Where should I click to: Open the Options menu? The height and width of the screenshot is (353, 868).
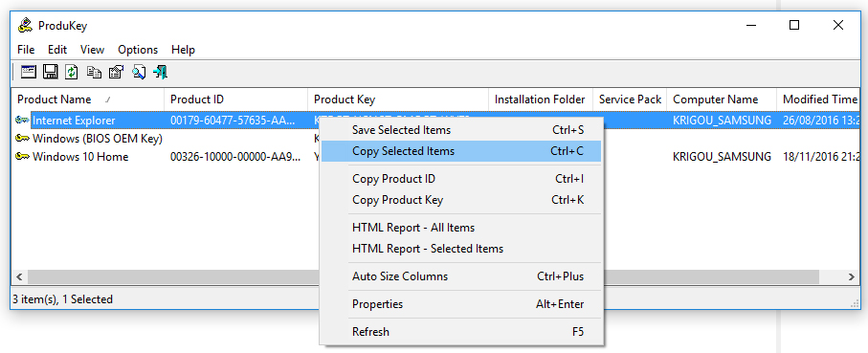coord(138,49)
